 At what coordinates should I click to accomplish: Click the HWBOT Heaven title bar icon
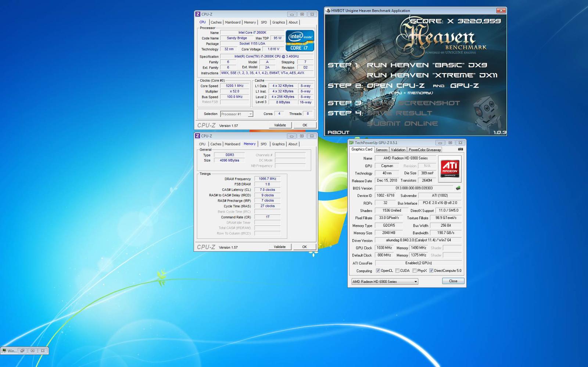pos(328,11)
